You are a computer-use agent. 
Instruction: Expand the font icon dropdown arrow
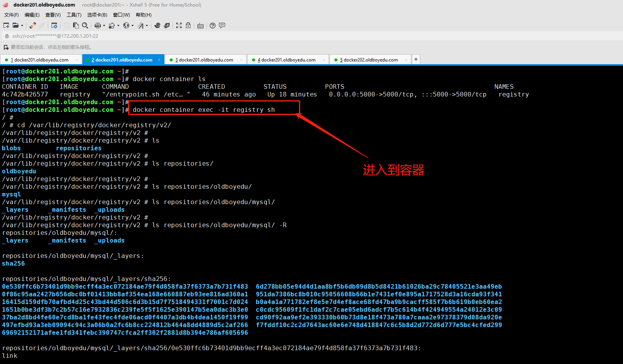click(147, 26)
